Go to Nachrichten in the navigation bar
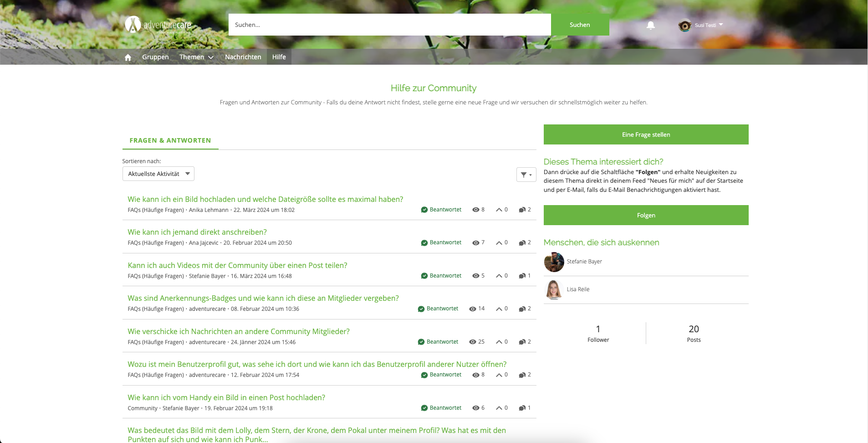The width and height of the screenshot is (868, 443). tap(243, 57)
